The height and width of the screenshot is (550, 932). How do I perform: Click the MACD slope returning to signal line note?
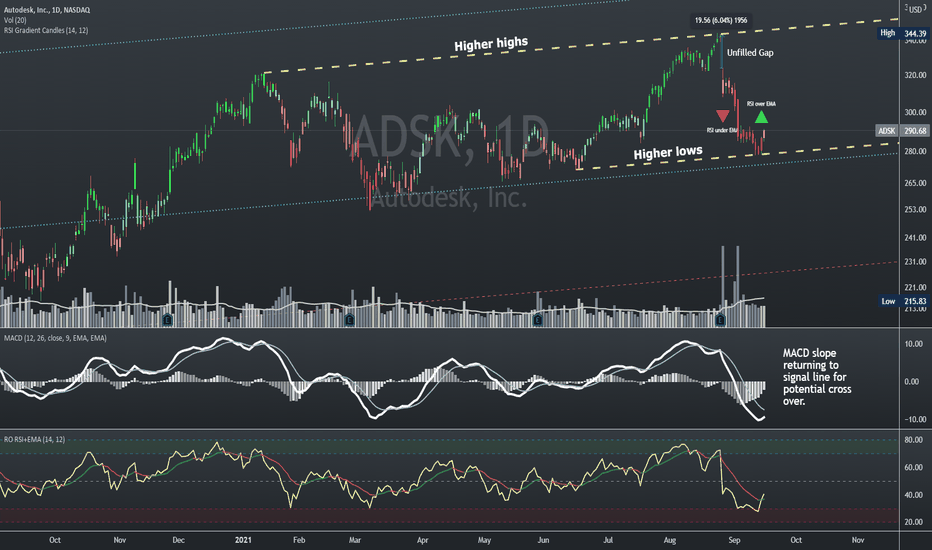pyautogui.click(x=817, y=377)
